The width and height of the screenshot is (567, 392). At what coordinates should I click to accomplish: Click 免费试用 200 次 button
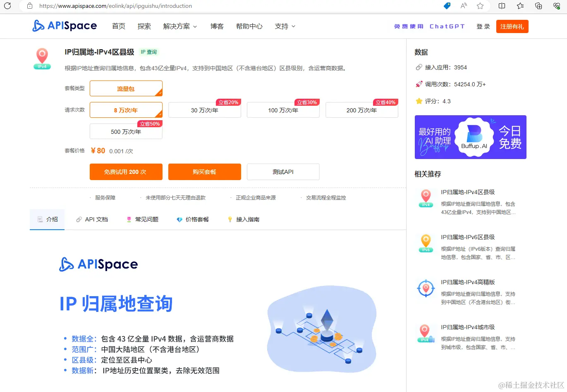coord(126,172)
